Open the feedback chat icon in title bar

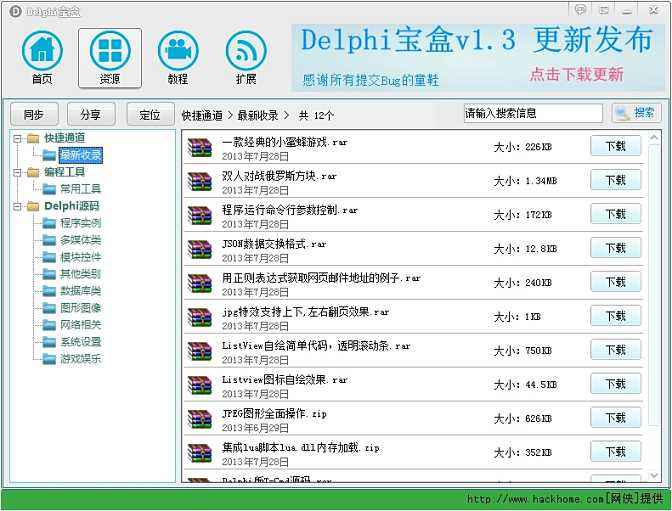(580, 9)
